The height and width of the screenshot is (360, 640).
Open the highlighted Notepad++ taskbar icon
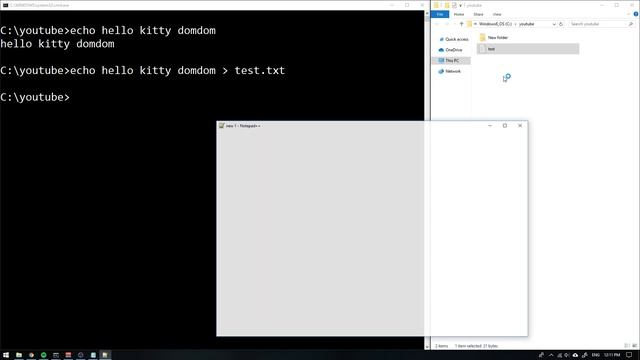coord(105,355)
